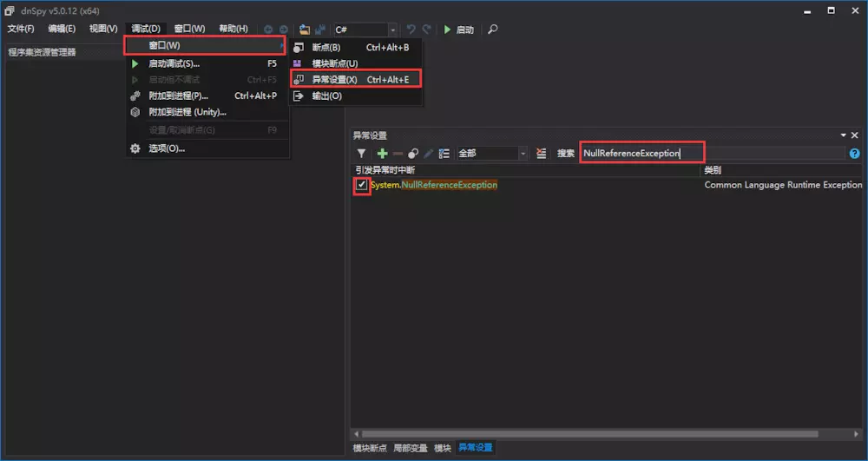Switch to the 模块 tab

coord(443,448)
